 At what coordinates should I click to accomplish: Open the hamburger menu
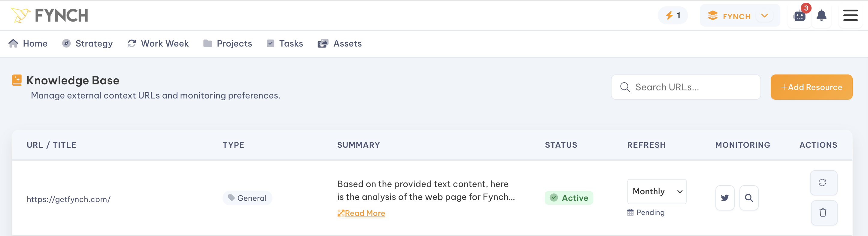[851, 16]
